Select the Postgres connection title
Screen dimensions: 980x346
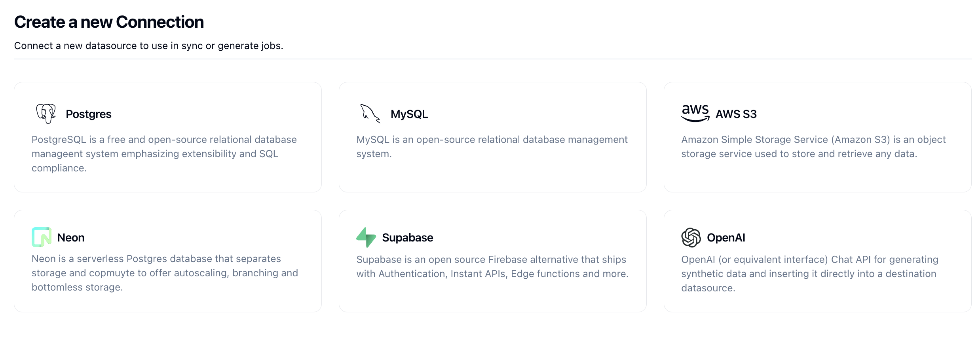[x=89, y=114]
